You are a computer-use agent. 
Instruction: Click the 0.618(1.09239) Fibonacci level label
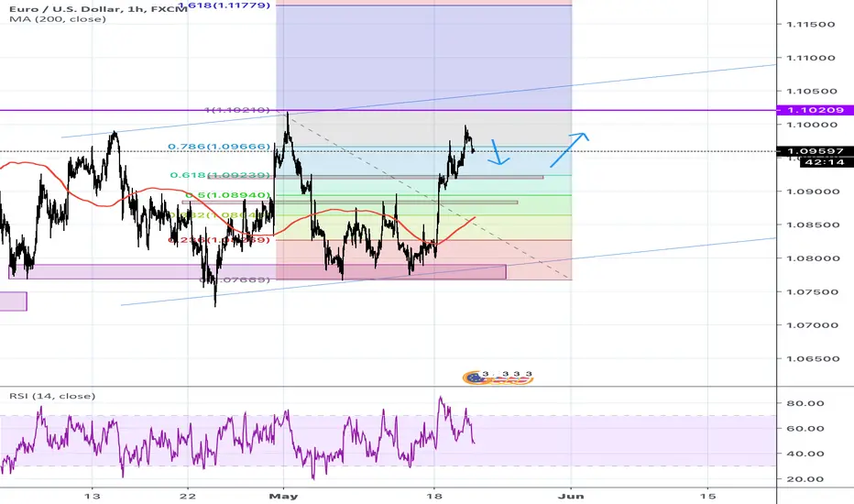pyautogui.click(x=220, y=175)
